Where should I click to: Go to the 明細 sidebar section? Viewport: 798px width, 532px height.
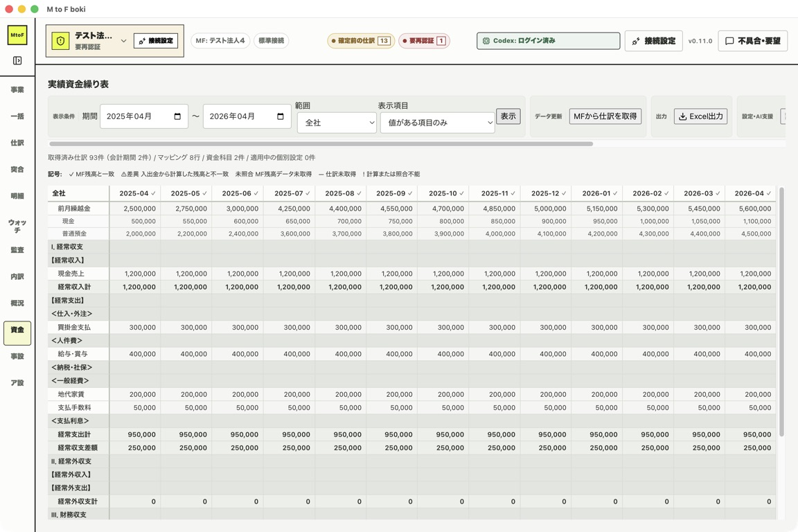coord(17,195)
